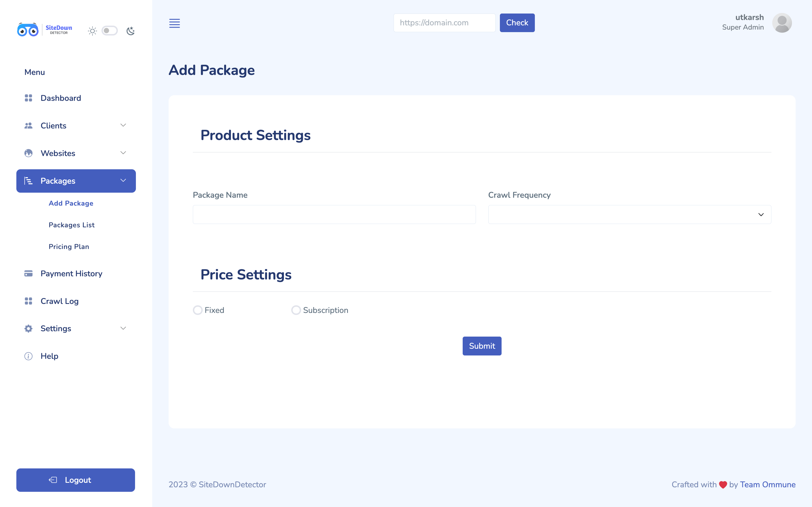The width and height of the screenshot is (812, 507).
Task: Click the Websites globe icon
Action: point(28,153)
